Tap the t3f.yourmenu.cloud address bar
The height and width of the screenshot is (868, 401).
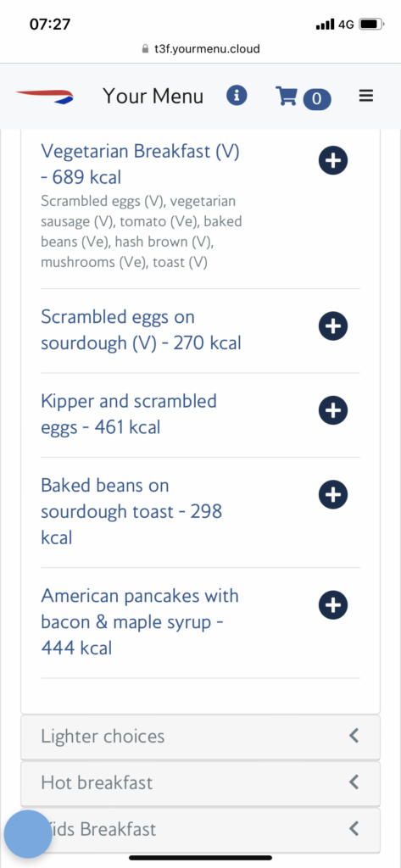coord(200,48)
